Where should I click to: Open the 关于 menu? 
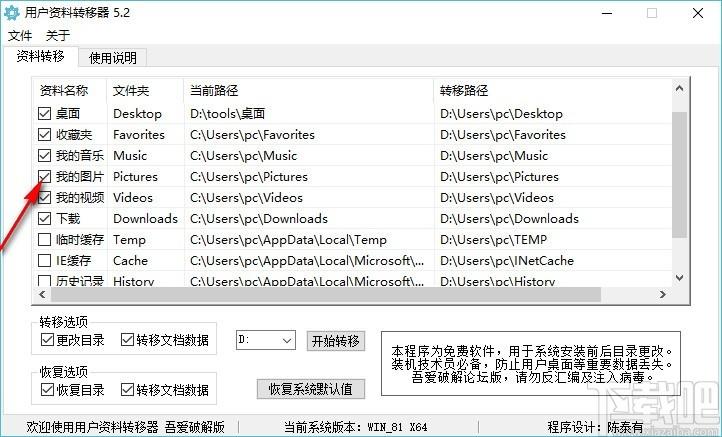coord(58,35)
